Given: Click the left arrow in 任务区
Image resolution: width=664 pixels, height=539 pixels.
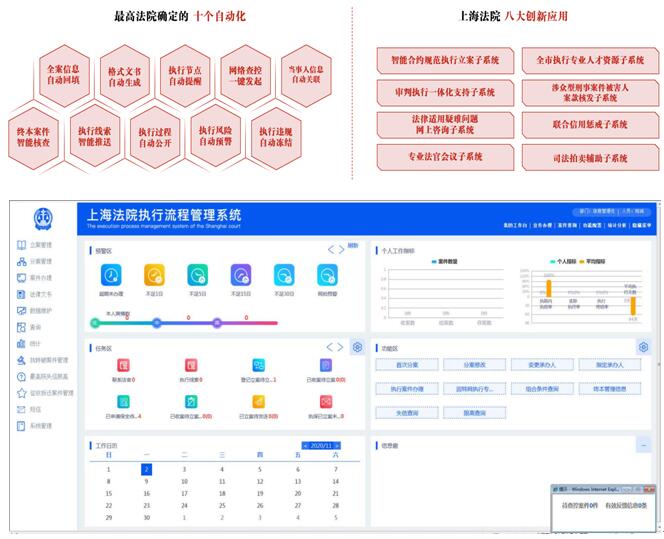Looking at the screenshot, I should point(329,347).
